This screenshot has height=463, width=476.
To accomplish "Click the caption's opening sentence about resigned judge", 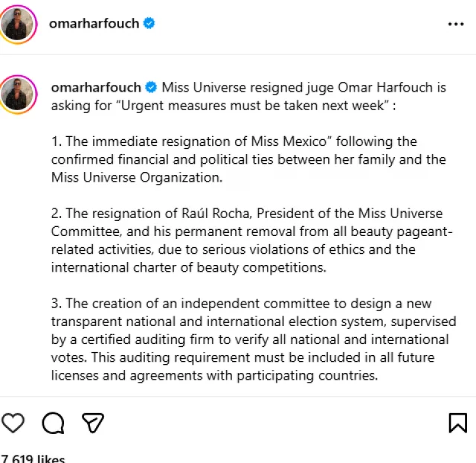I will (x=303, y=87).
